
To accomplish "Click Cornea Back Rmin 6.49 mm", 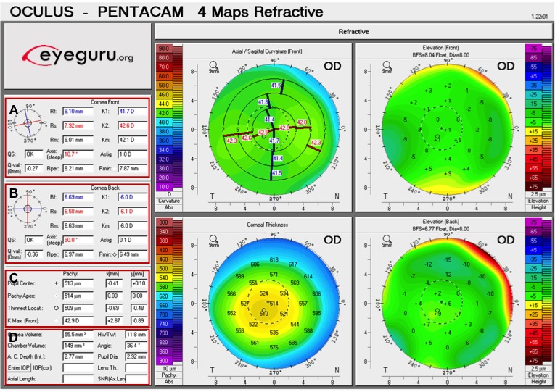I will (x=132, y=254).
